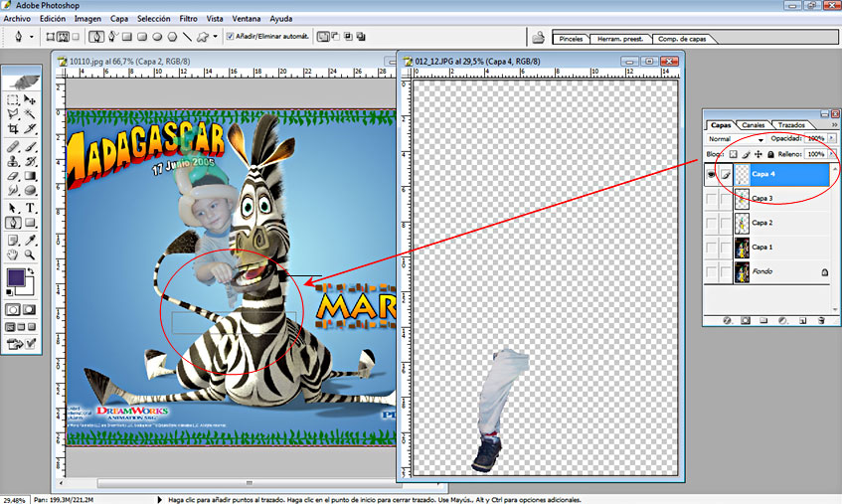Add a layer style effect
The width and height of the screenshot is (842, 504).
(727, 320)
